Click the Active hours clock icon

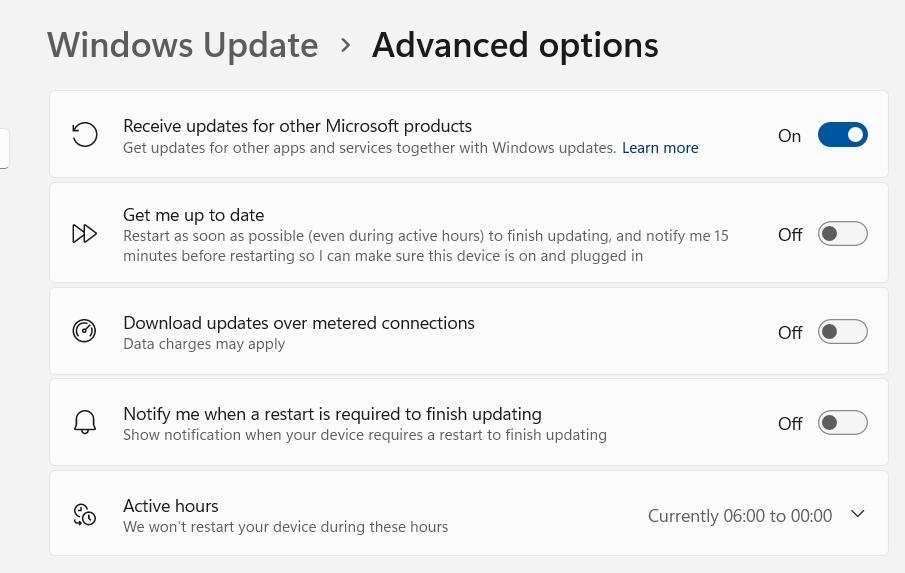85,515
